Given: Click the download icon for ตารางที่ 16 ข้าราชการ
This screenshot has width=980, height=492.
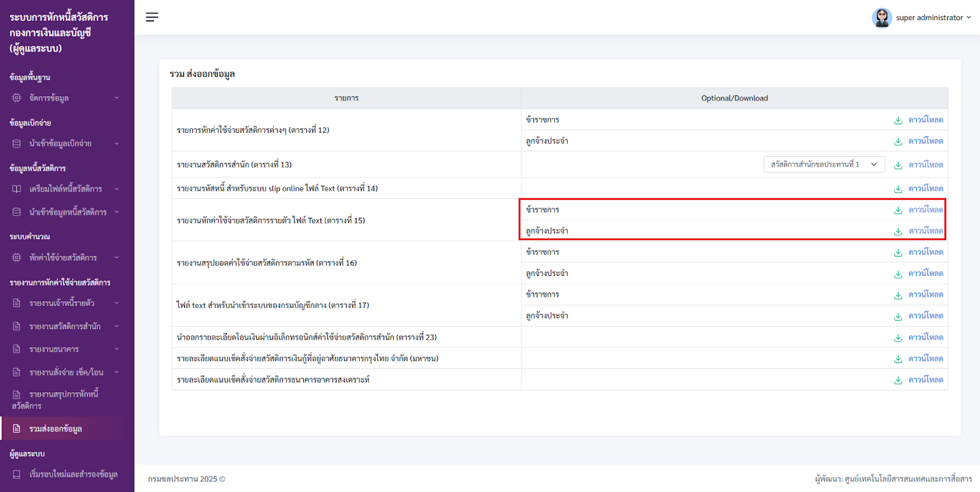Looking at the screenshot, I should (898, 252).
